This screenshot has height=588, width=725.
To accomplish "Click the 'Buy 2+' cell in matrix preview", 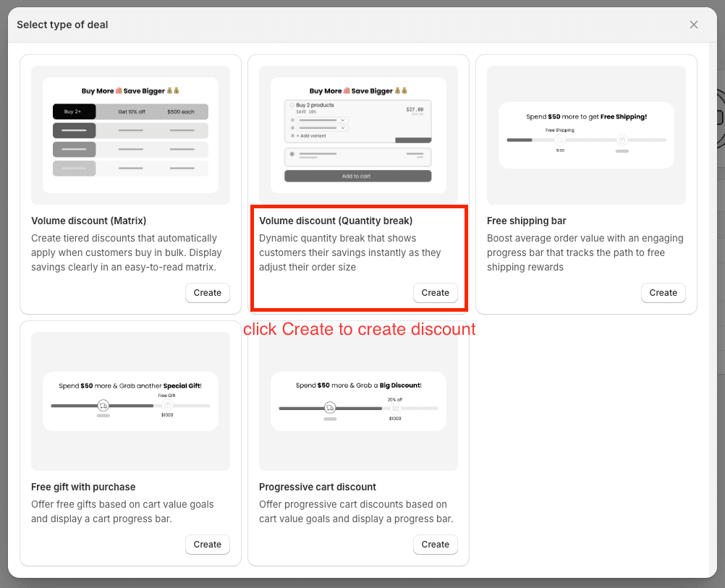I will point(74,111).
